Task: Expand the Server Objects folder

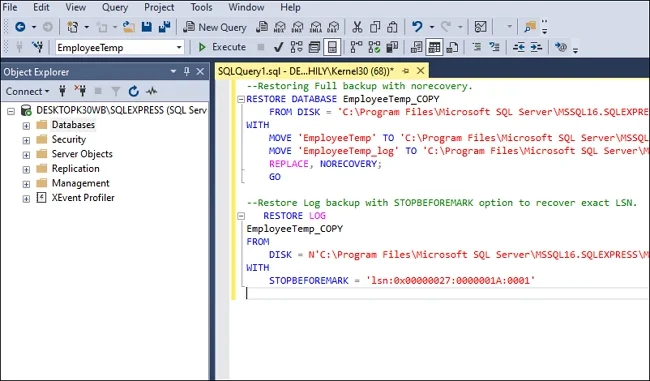Action: point(26,155)
